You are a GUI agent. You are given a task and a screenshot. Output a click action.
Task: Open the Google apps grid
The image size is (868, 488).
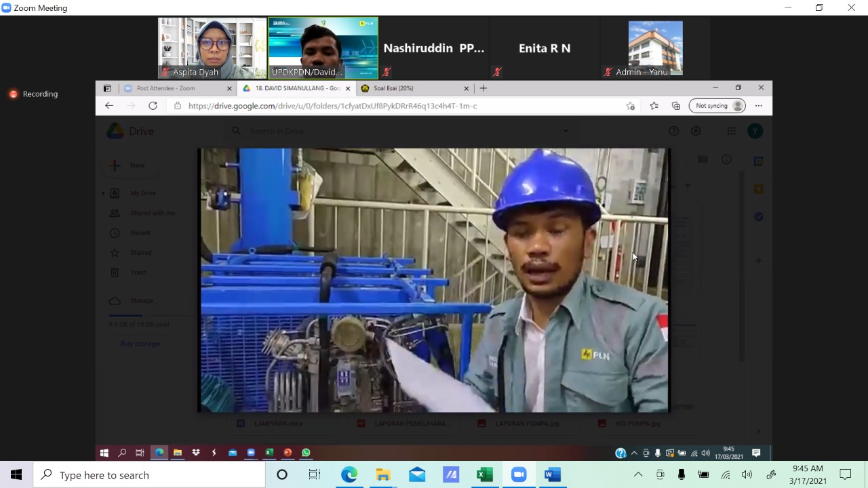731,131
